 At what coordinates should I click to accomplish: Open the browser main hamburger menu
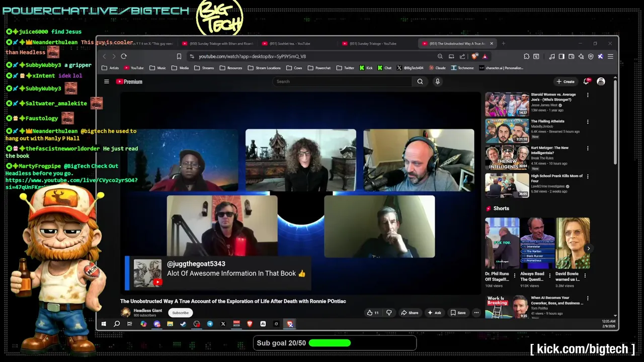tap(610, 56)
